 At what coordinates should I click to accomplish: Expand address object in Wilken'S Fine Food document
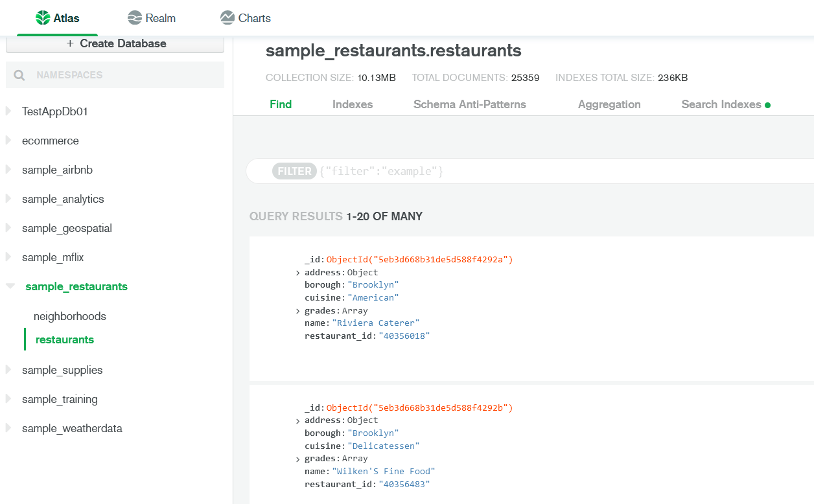click(x=297, y=420)
